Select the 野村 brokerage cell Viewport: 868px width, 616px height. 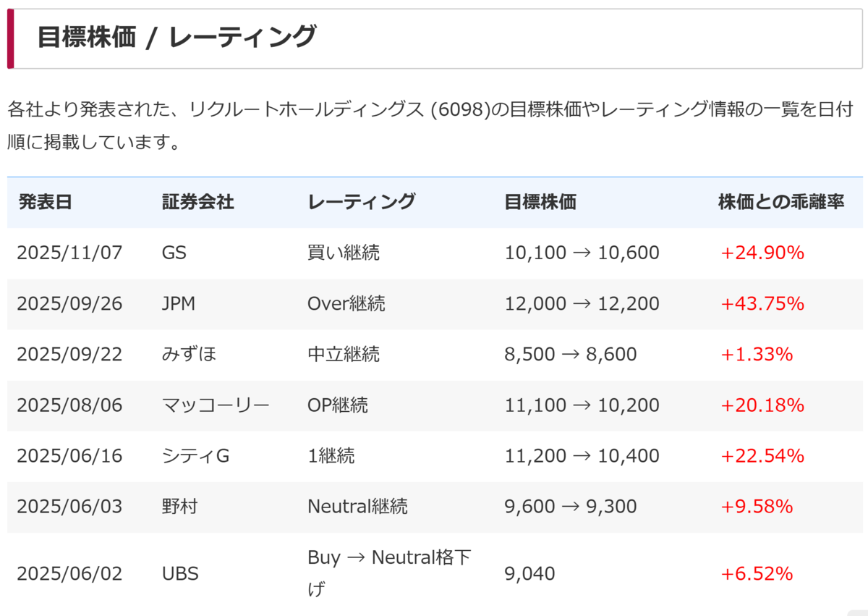[179, 506]
